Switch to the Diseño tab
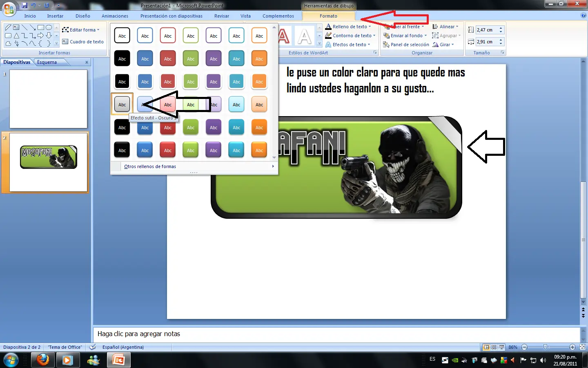This screenshot has width=588, height=368. click(x=82, y=16)
